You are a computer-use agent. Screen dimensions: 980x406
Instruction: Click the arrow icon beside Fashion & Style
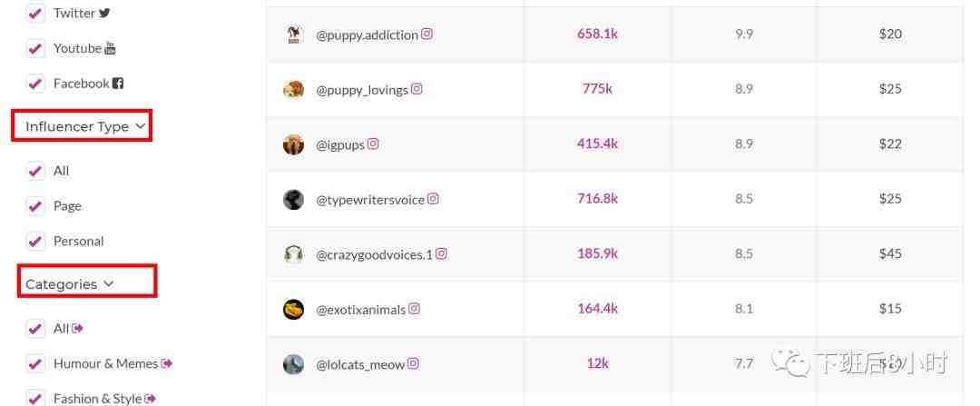[x=151, y=398]
